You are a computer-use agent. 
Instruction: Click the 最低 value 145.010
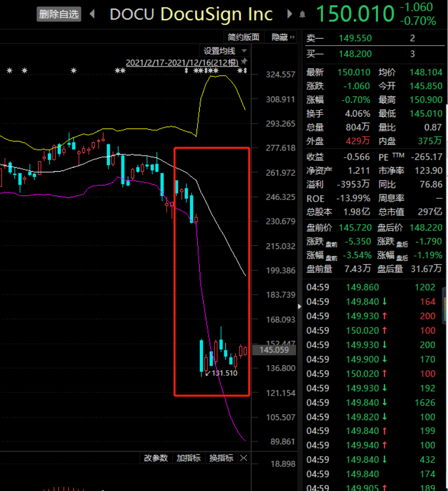click(426, 114)
